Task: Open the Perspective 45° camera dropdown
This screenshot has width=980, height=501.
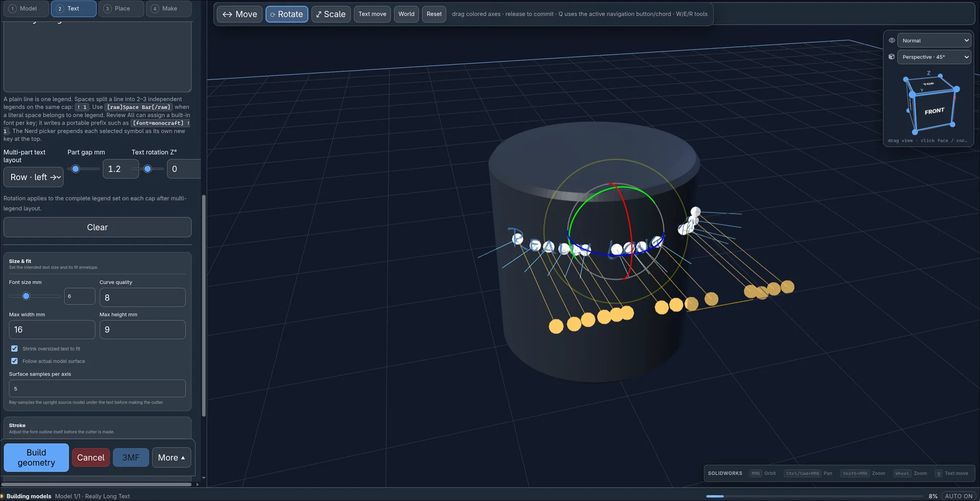Action: pos(934,57)
